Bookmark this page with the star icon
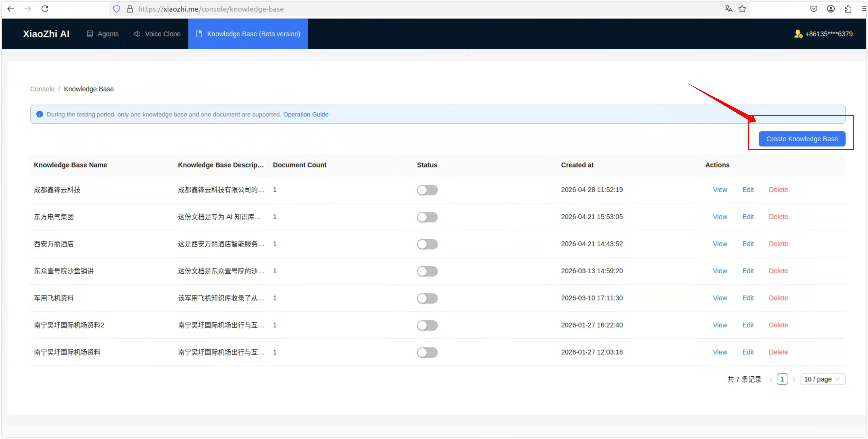 (x=742, y=9)
